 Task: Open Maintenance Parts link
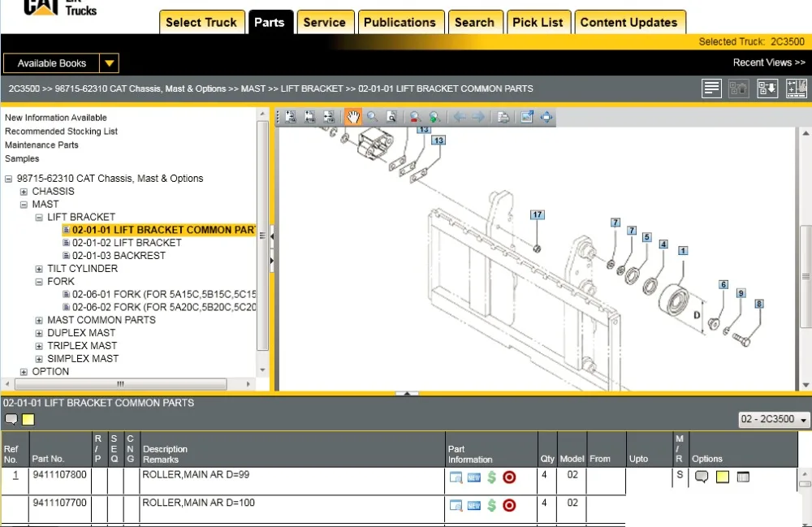tap(41, 145)
